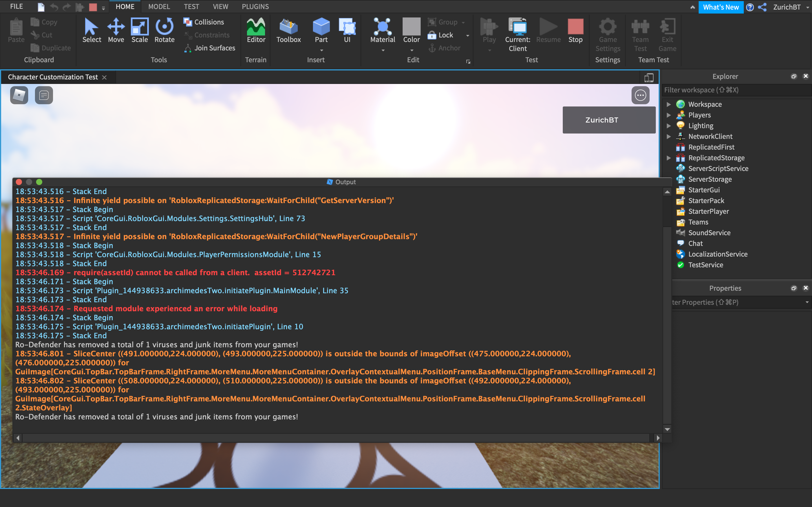
Task: Open the FILE menu
Action: [x=16, y=6]
